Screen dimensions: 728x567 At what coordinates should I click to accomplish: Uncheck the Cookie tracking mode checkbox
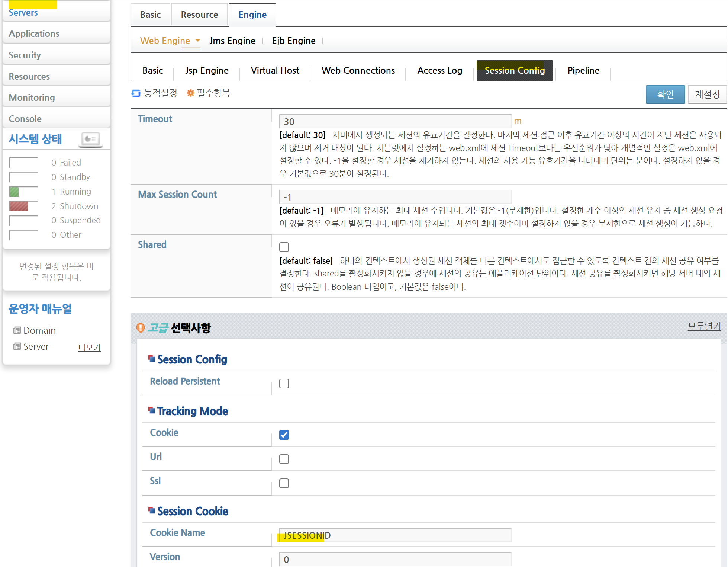tap(284, 435)
